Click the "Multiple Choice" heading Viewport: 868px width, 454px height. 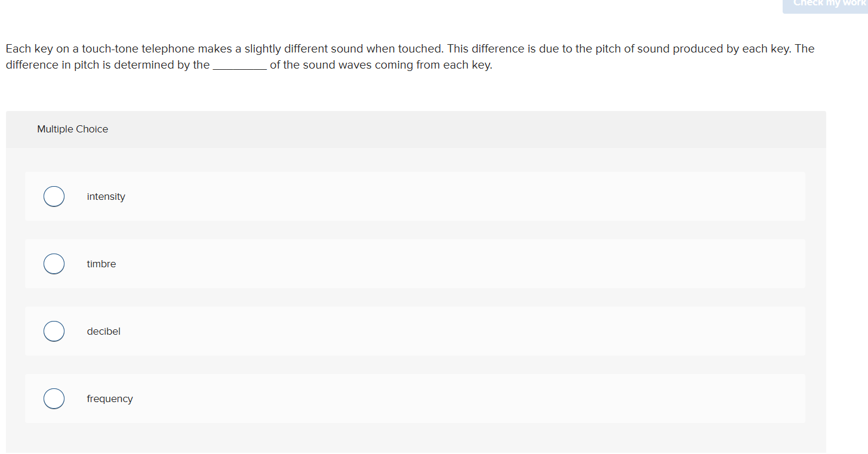tap(72, 129)
